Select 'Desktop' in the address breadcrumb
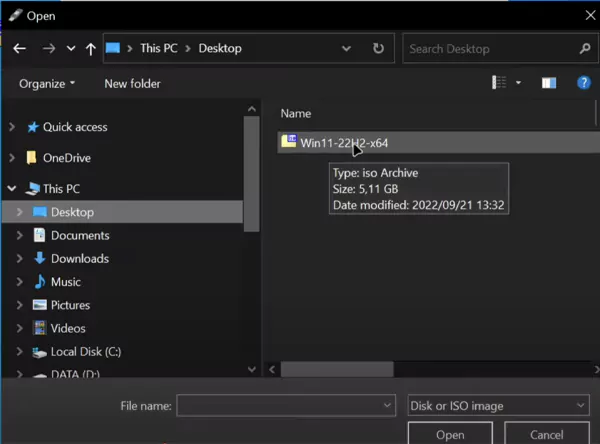 coord(220,48)
